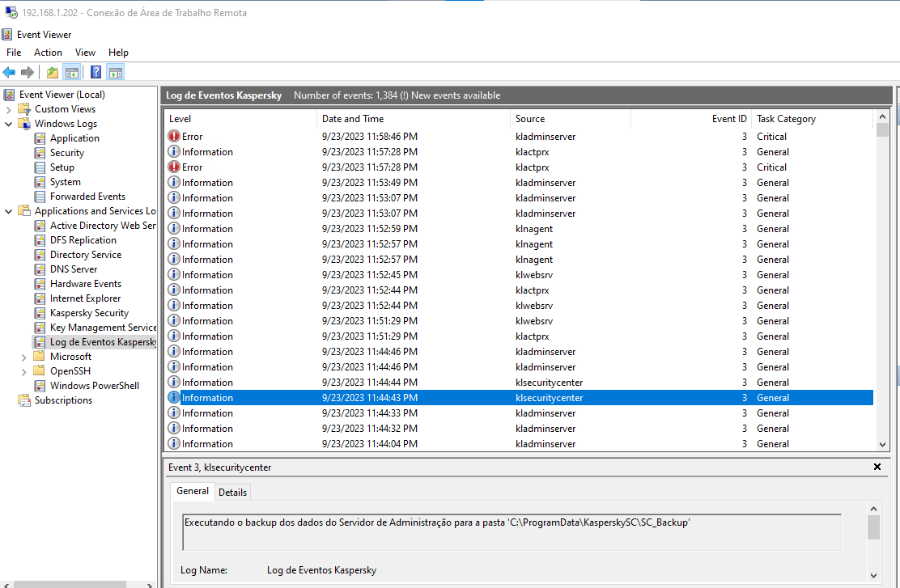Image resolution: width=900 pixels, height=588 pixels.
Task: Open the Action menu
Action: pyautogui.click(x=48, y=53)
